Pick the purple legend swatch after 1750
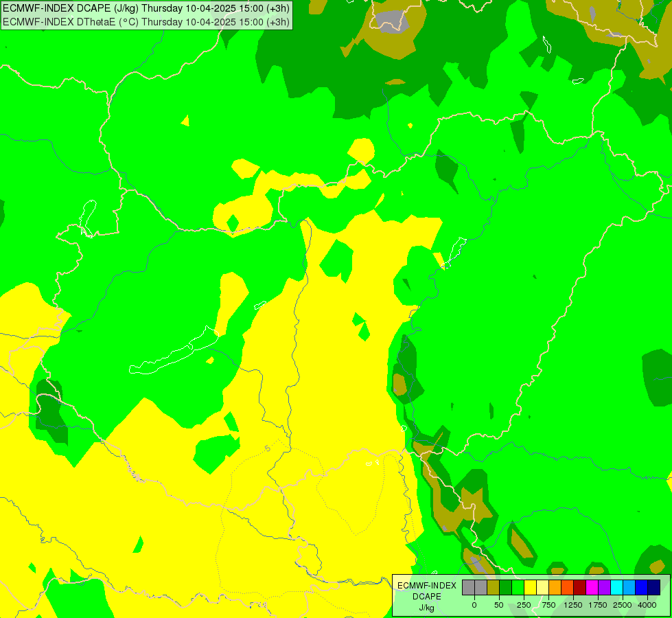 pyautogui.click(x=604, y=587)
